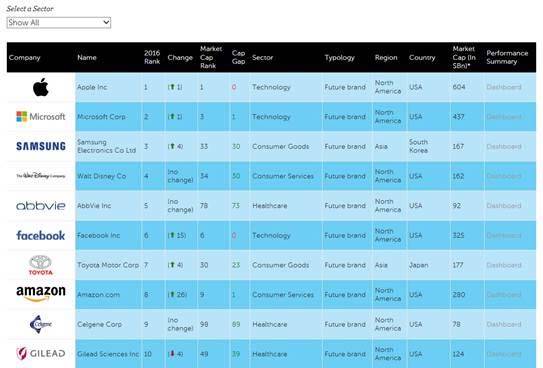Open the Select a Sector dropdown
This screenshot has width=543, height=368.
59,23
